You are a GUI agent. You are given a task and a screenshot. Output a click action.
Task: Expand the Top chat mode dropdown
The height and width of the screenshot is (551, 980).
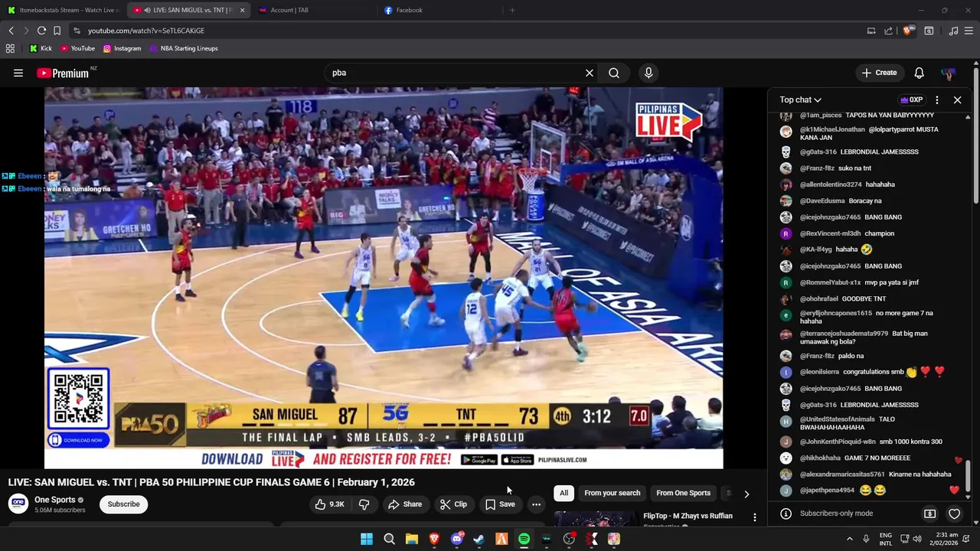[800, 99]
